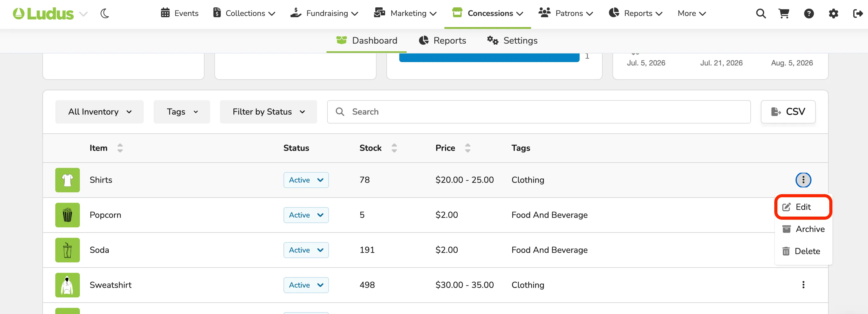868x314 pixels.
Task: Expand the Reports top navigation menu
Action: point(635,13)
